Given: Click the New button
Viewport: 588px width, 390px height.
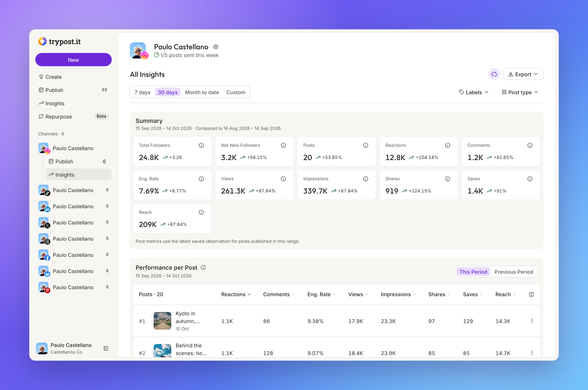Looking at the screenshot, I should pos(73,60).
